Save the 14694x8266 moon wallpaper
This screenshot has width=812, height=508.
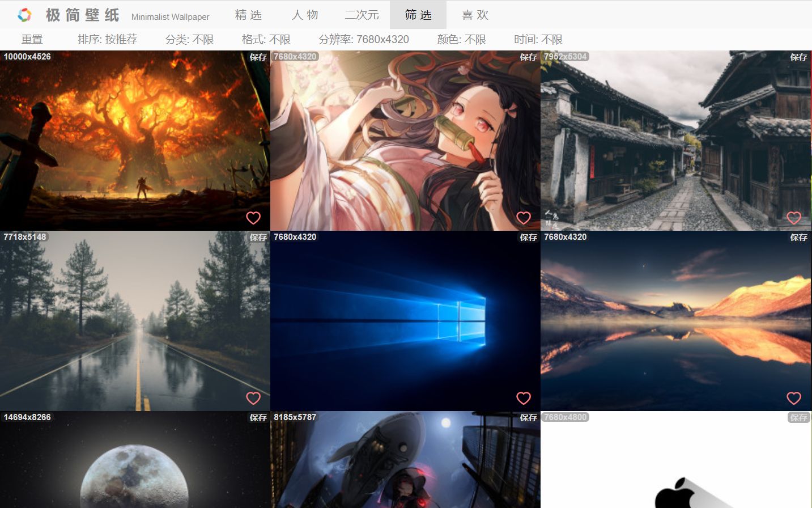click(258, 417)
